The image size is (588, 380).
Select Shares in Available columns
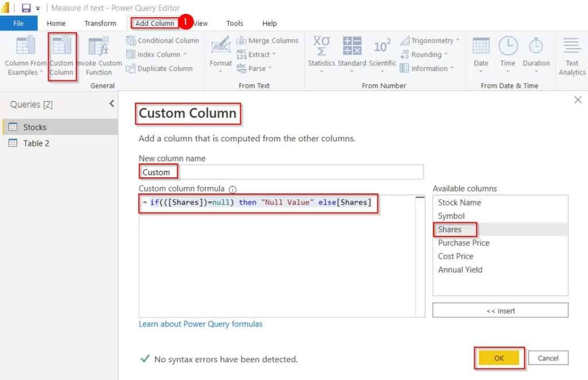coord(500,230)
